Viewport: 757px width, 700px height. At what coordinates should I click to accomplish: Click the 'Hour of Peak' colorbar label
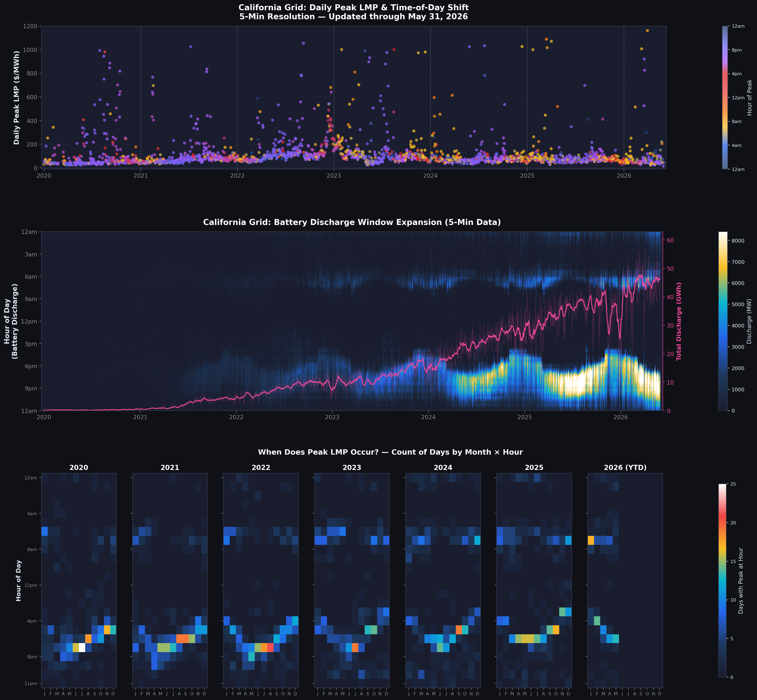pos(749,97)
